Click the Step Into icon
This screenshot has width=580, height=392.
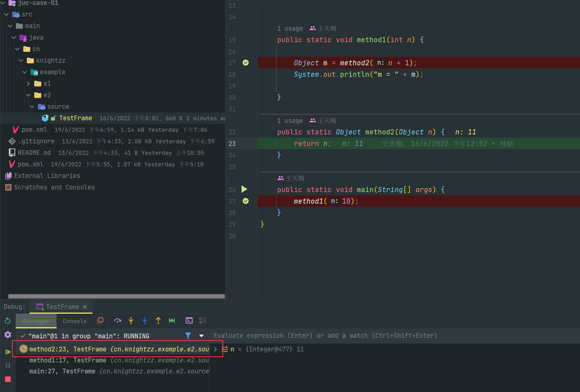tap(131, 320)
